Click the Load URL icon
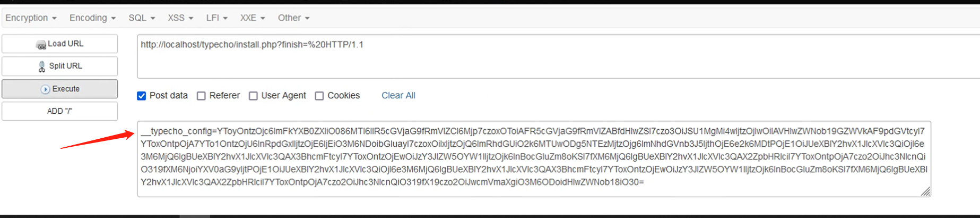The height and width of the screenshot is (218, 980). point(41,45)
